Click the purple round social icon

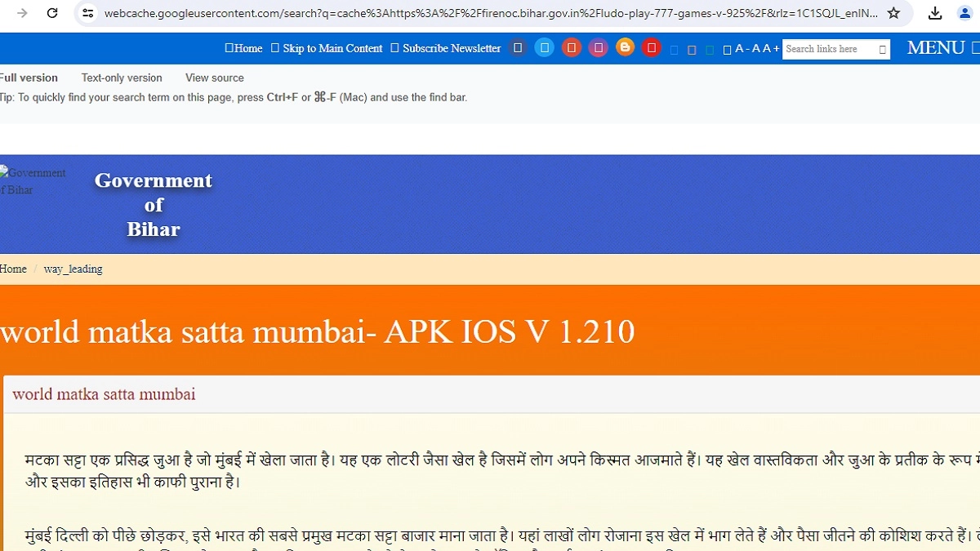click(x=599, y=47)
